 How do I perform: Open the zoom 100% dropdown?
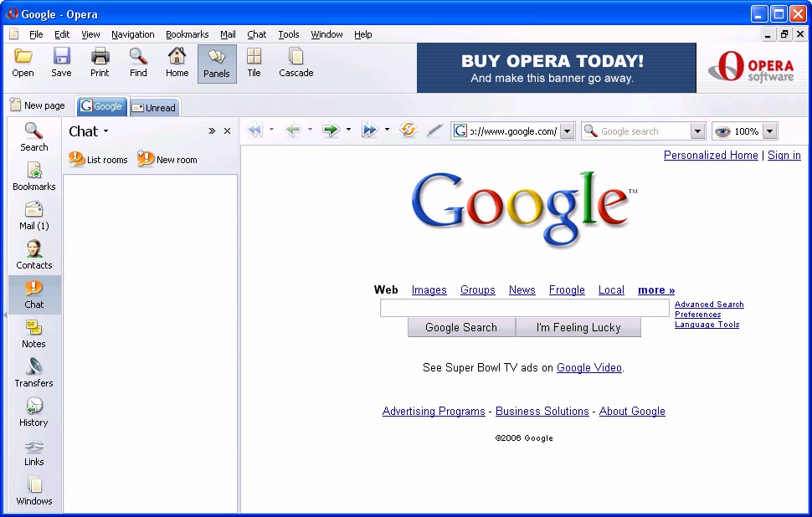click(x=770, y=131)
